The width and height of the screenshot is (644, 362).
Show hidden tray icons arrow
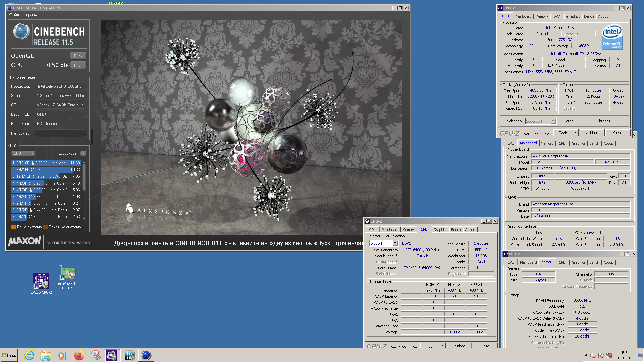[x=586, y=355]
